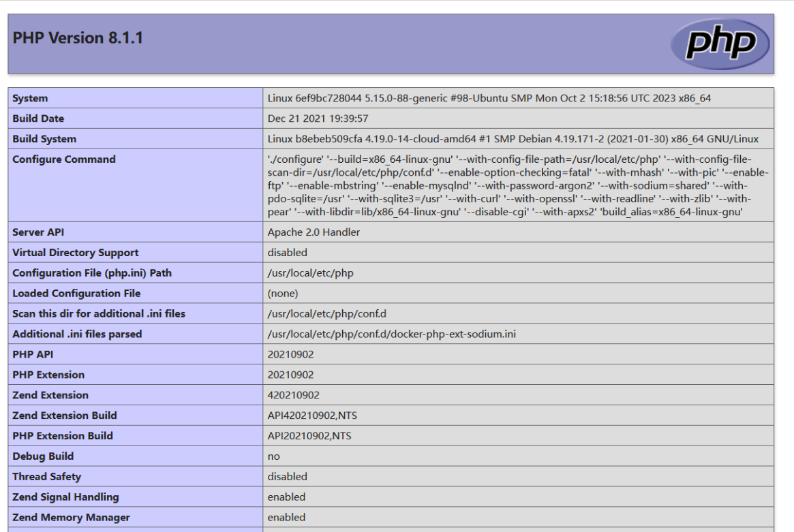Select the ./configure command text block

pos(518,185)
